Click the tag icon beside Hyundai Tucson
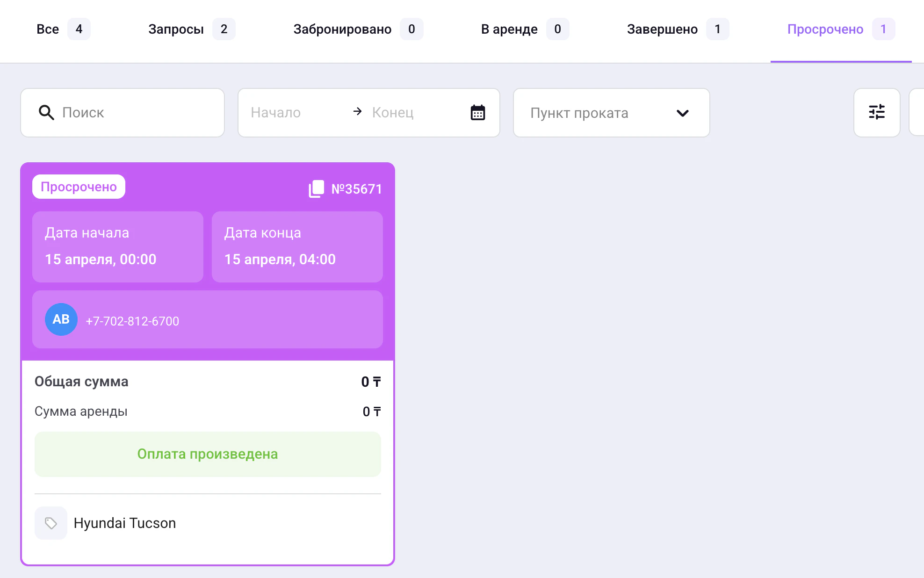The image size is (924, 578). 51,523
